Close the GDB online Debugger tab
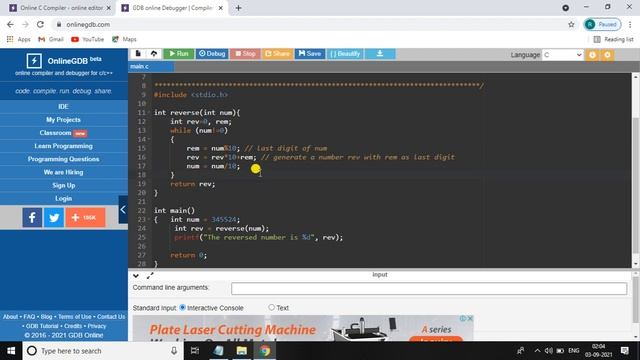Viewport: 640px width, 360px height. (x=220, y=8)
